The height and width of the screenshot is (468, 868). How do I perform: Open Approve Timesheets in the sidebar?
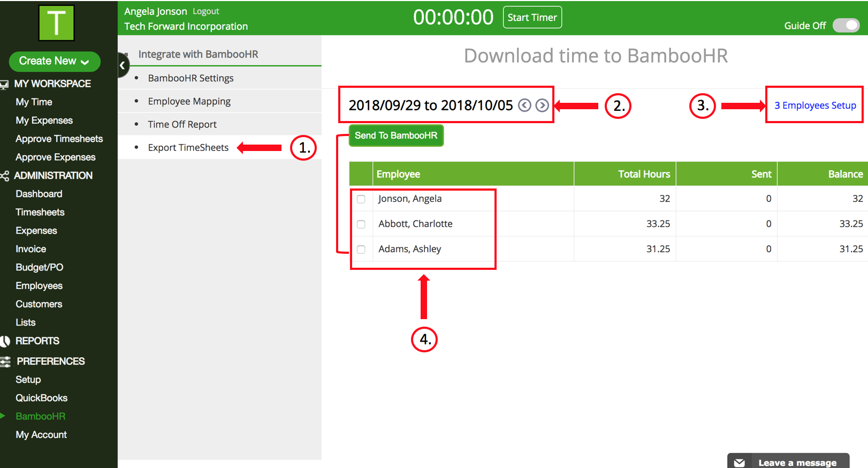[59, 139]
